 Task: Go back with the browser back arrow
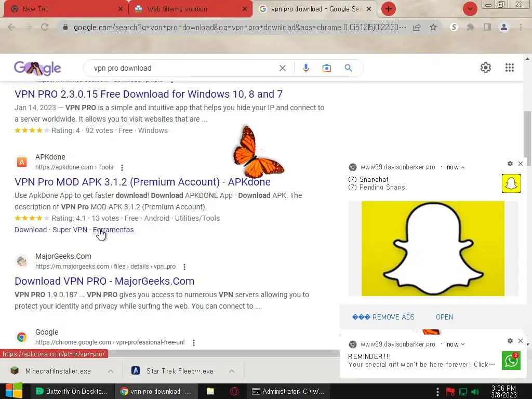coord(11,28)
